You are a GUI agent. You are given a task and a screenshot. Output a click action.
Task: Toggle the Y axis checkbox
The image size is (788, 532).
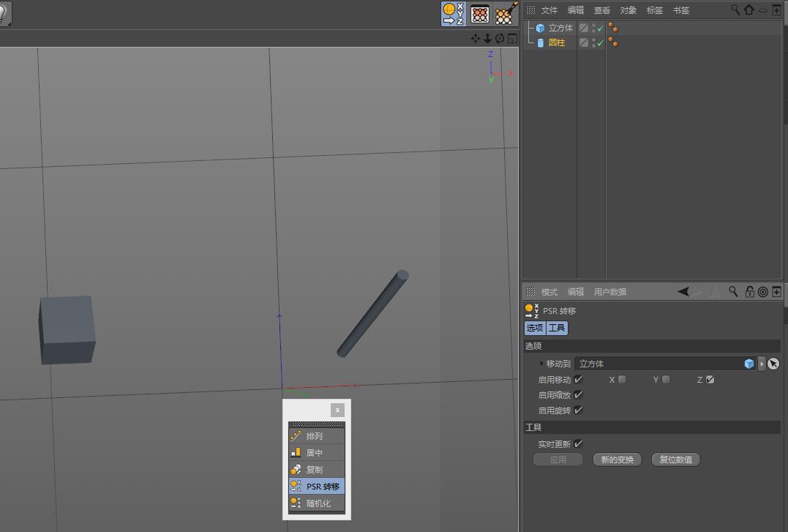pos(666,380)
